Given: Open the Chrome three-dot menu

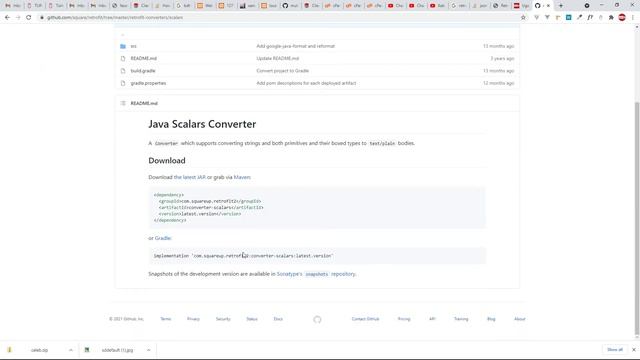Looking at the screenshot, I should point(633,18).
